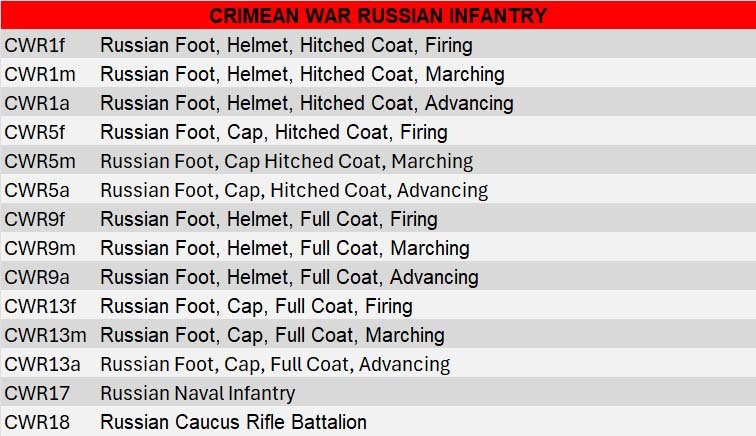The height and width of the screenshot is (436, 756).
Task: Click the Russian Caucus Rifle Battalion entry
Action: click(233, 422)
